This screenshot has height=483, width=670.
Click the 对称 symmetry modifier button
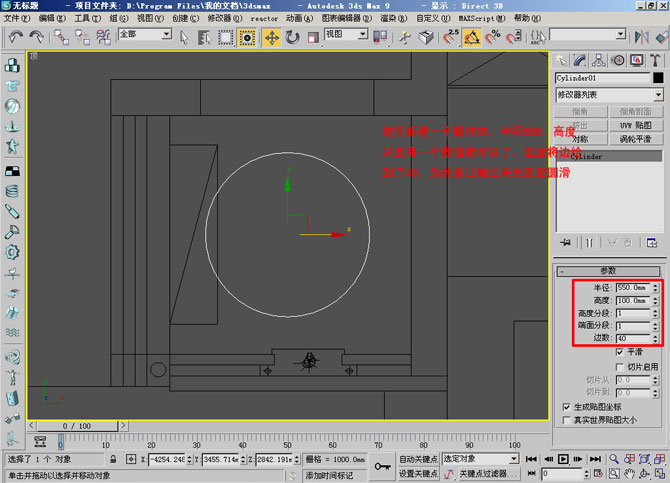(581, 139)
